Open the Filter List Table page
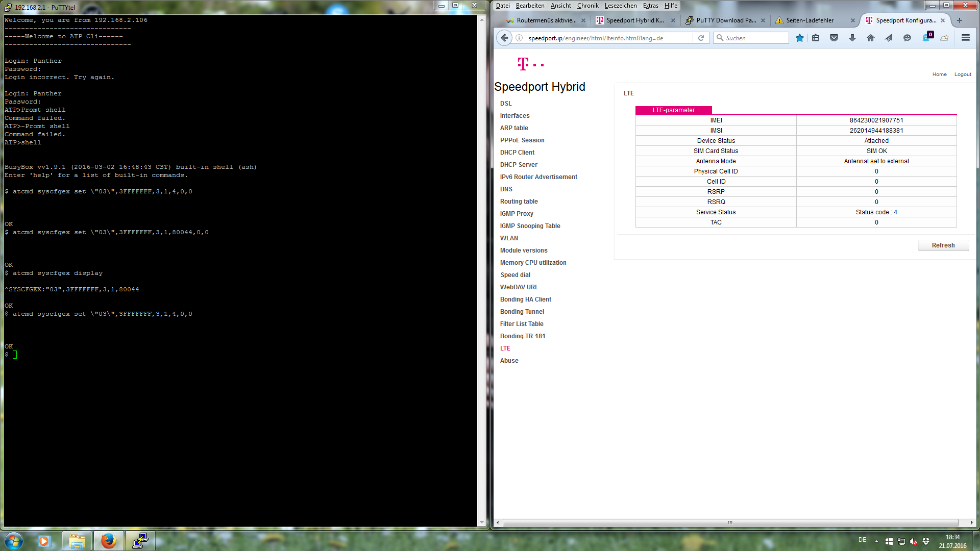Viewport: 980px width, 551px height. pyautogui.click(x=522, y=324)
